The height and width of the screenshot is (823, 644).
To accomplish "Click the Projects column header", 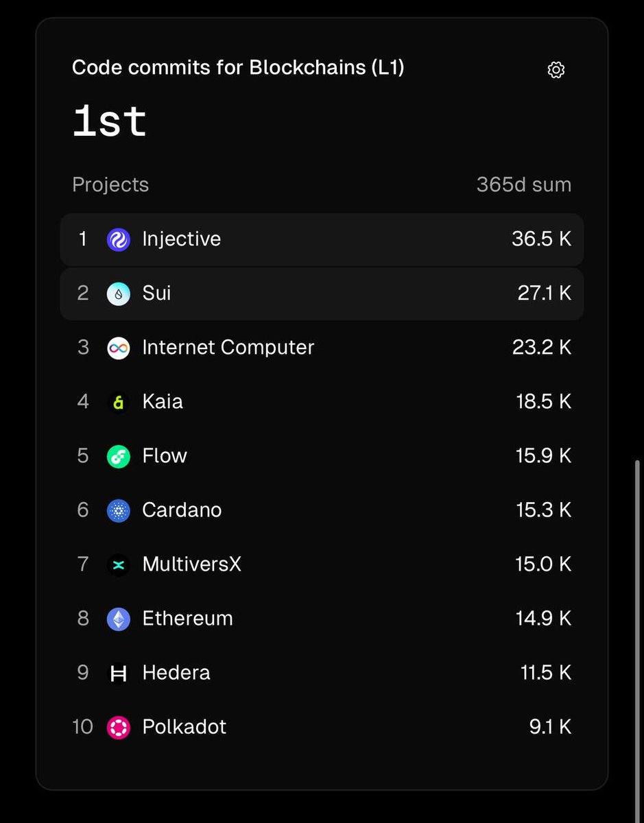I will 110,185.
